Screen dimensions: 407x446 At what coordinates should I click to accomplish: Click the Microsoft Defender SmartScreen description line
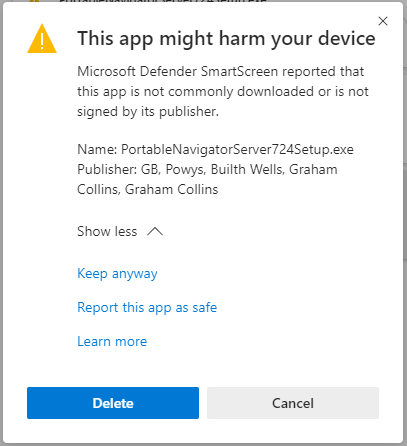click(220, 71)
